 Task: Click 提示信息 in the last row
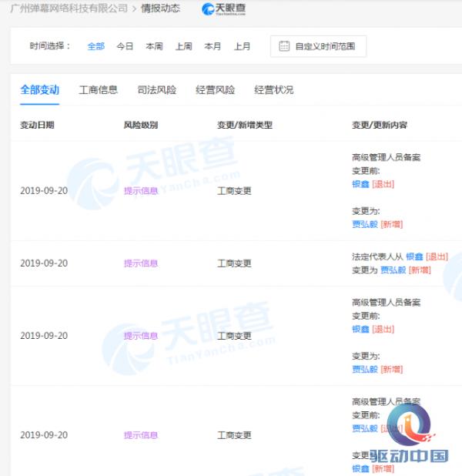pos(141,435)
